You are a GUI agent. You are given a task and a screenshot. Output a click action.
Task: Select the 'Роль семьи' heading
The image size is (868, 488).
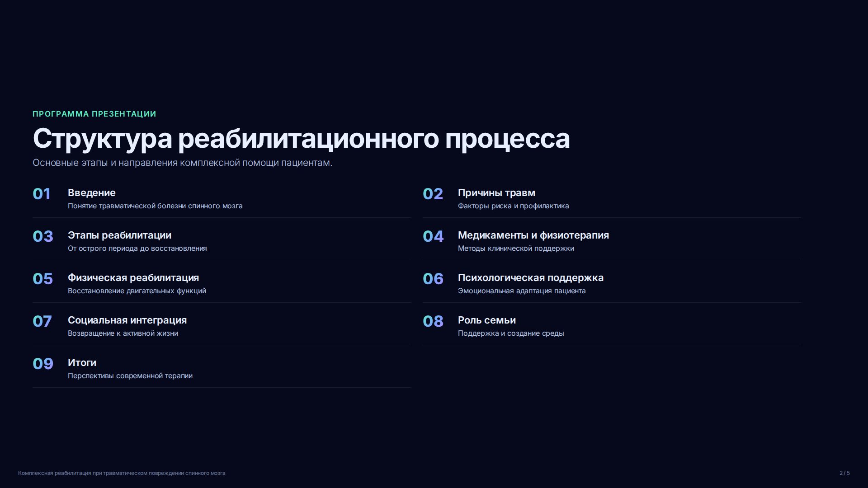[487, 320]
